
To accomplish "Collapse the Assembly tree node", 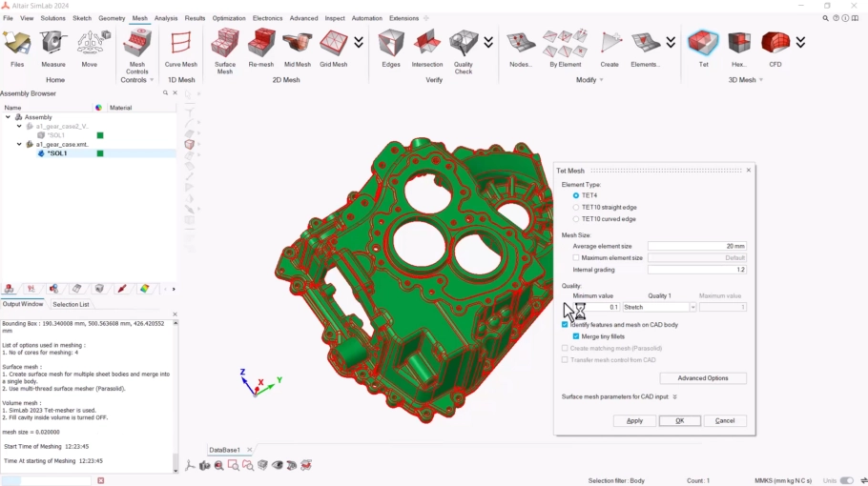I will 8,117.
